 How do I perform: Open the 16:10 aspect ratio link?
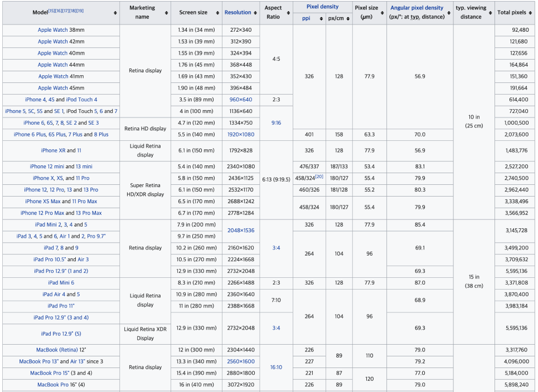coord(276,367)
